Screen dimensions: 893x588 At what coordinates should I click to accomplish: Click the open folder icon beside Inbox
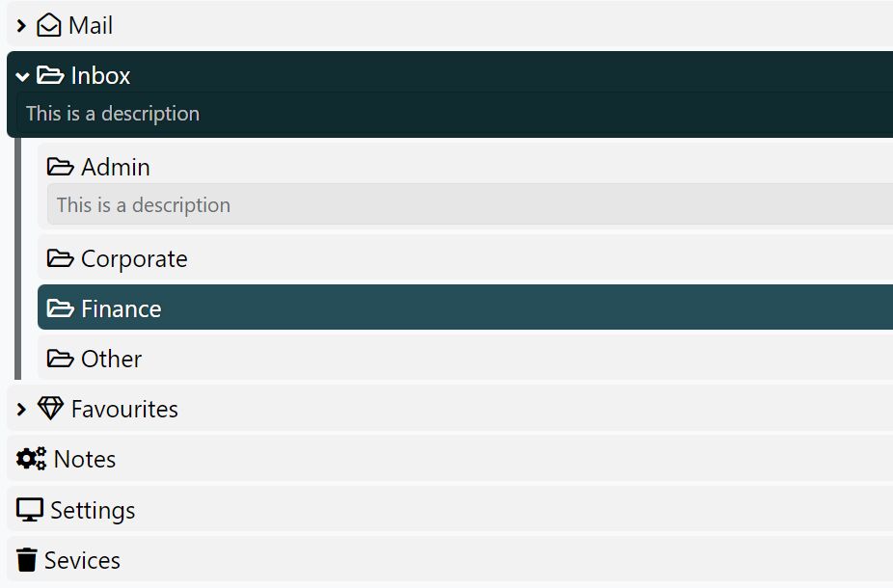point(51,74)
